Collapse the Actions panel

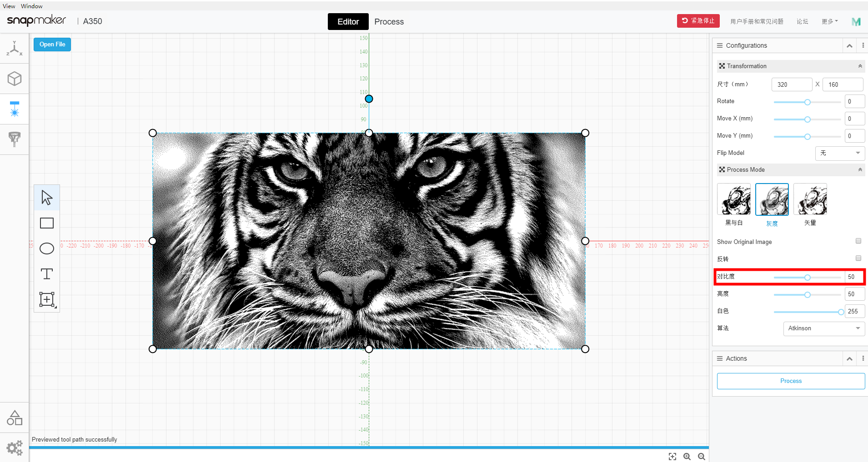849,358
